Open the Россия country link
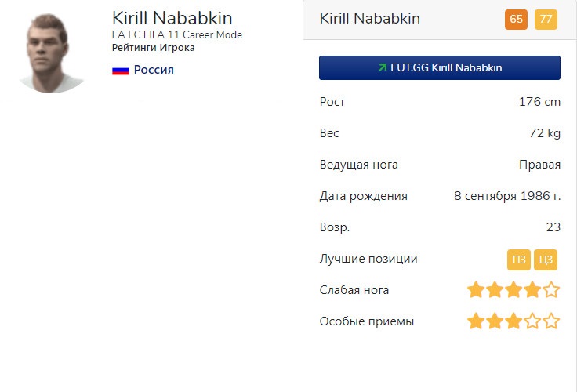The width and height of the screenshot is (577, 392). click(154, 70)
